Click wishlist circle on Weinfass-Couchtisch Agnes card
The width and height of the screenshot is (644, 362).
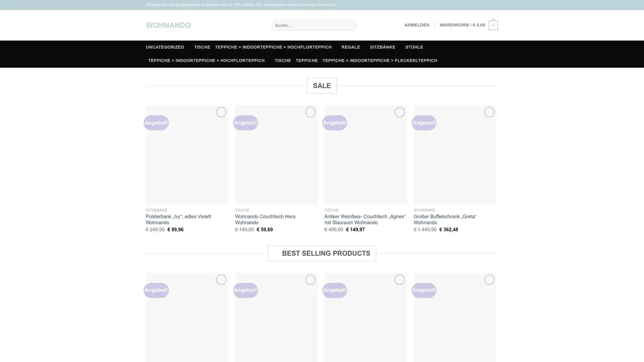click(x=399, y=112)
